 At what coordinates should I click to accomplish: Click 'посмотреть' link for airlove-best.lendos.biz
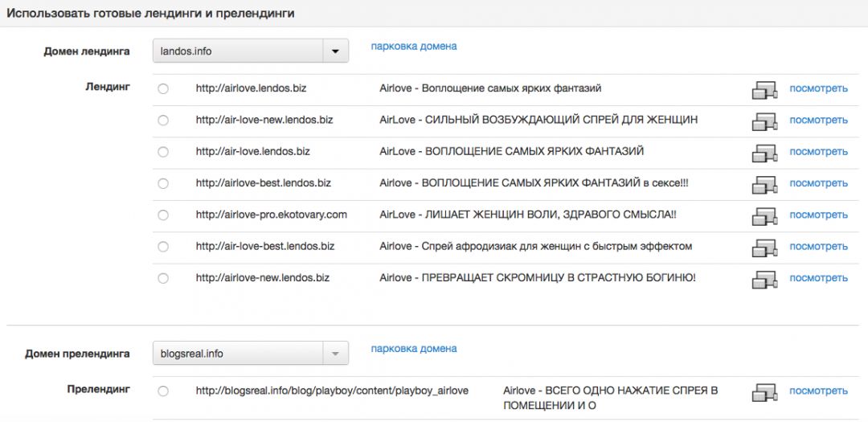coord(818,183)
